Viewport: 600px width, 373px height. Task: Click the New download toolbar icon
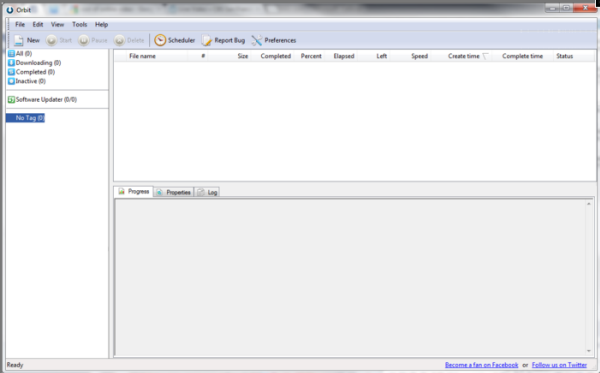click(x=19, y=40)
